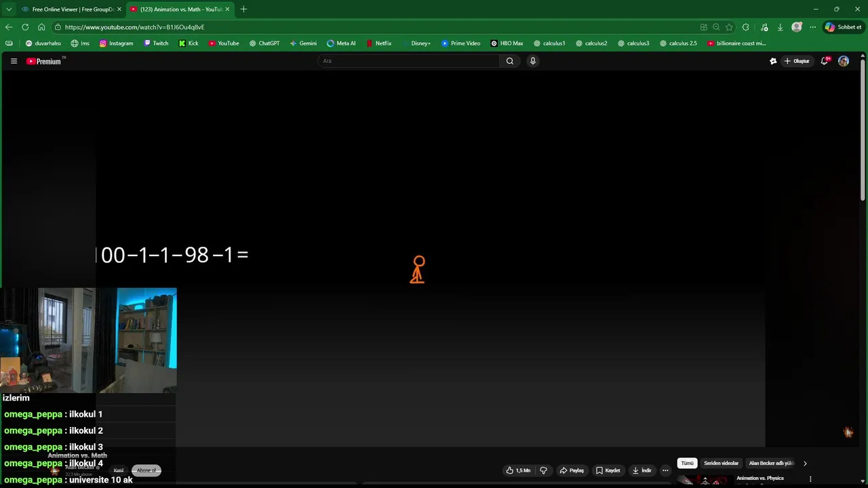This screenshot has width=868, height=488.
Task: Click the YouTube search magnifier button
Action: click(x=510, y=61)
